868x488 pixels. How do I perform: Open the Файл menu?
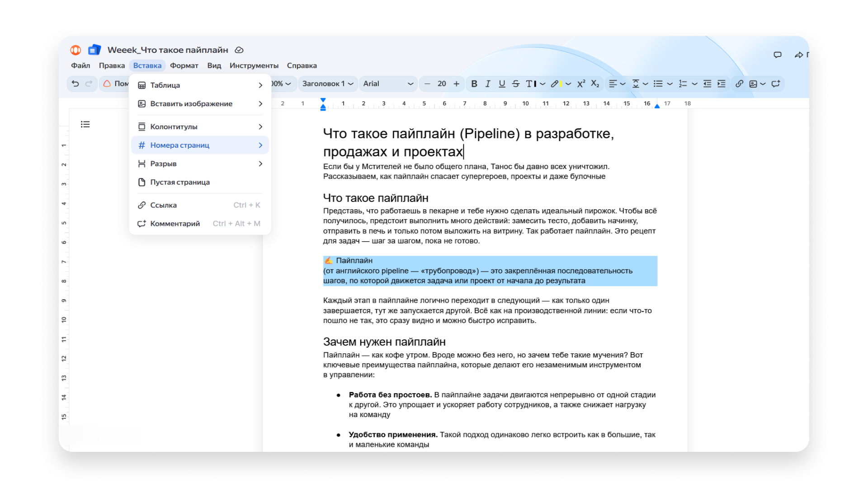click(x=80, y=66)
